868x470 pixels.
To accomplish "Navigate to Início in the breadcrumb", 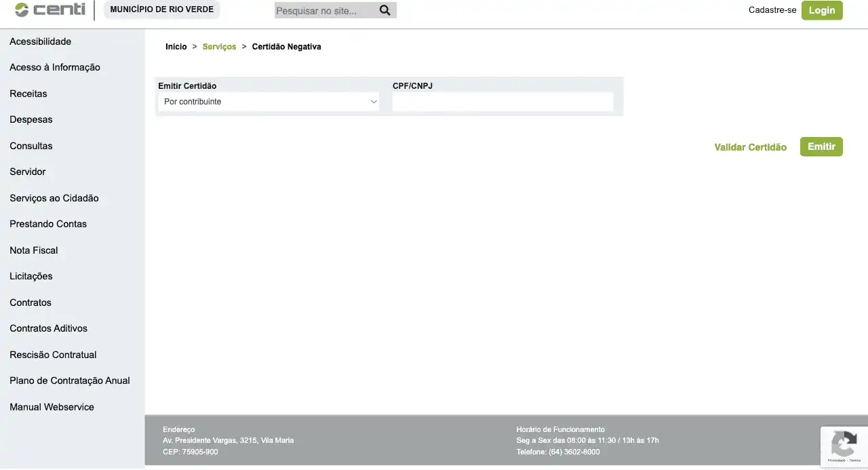I will pyautogui.click(x=176, y=47).
